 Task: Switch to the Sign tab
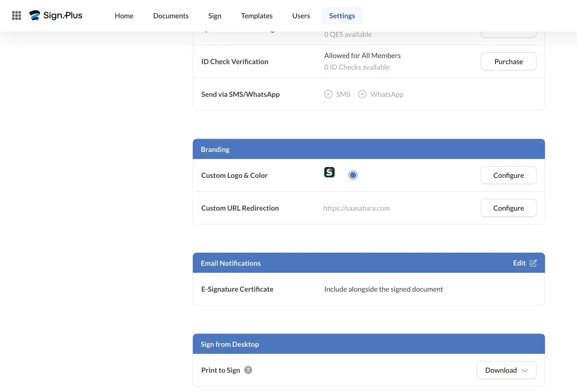215,16
